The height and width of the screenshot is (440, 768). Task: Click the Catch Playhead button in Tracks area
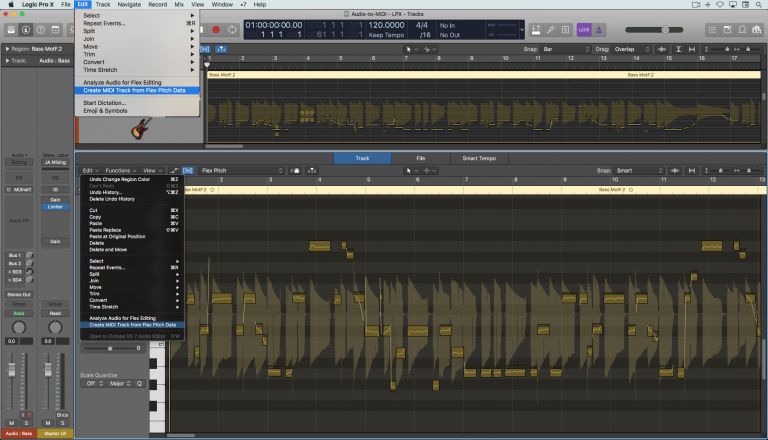221,49
